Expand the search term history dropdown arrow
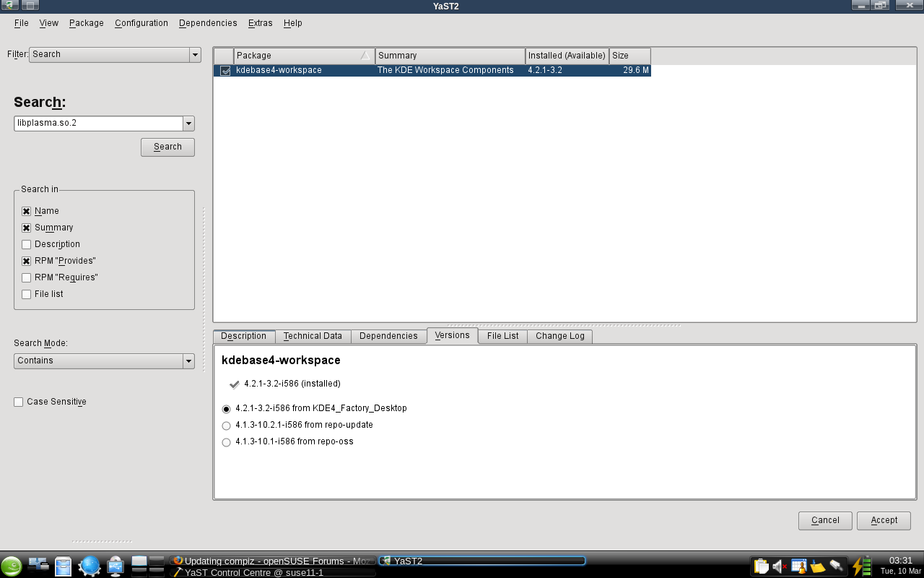Viewport: 924px width, 578px height. tap(188, 124)
